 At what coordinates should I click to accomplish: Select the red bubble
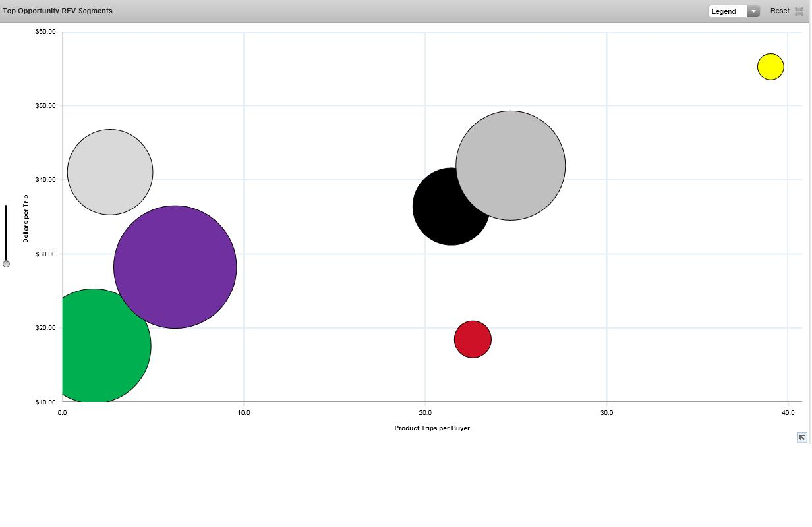click(473, 339)
